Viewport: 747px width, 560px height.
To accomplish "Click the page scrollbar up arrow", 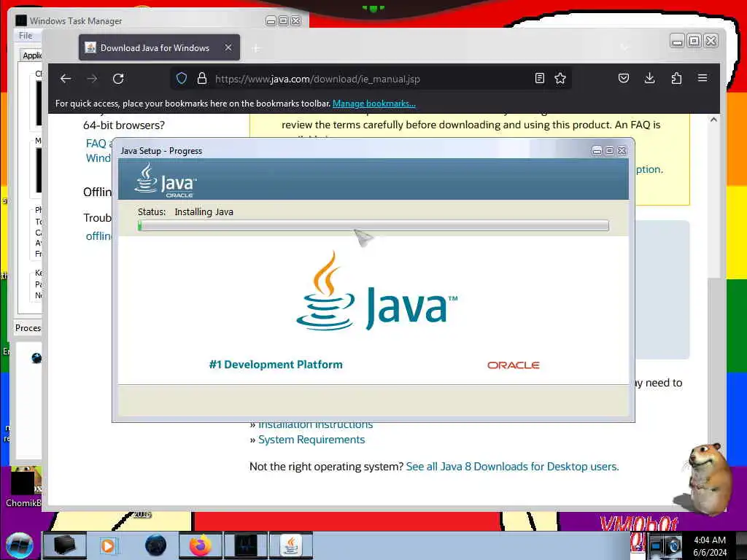I will (713, 120).
